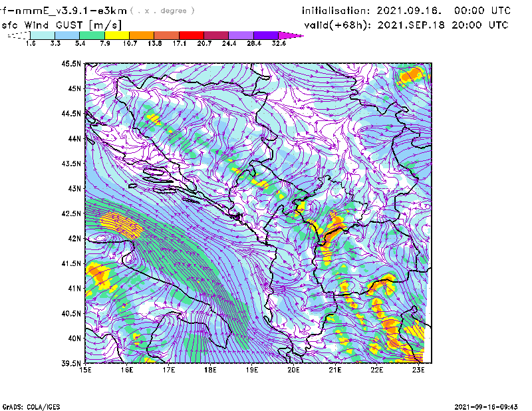Click the salmon legend swatch

[167, 35]
